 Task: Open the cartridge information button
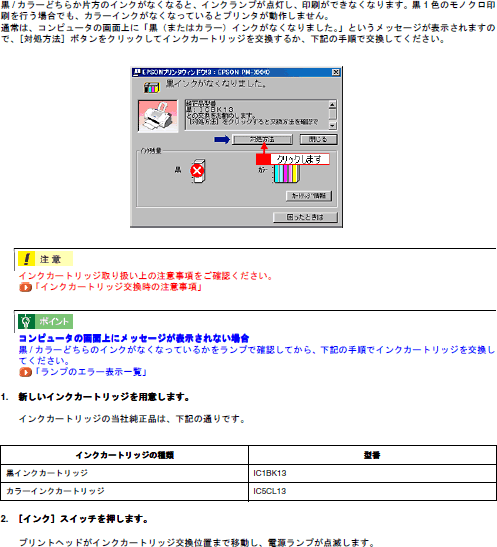[309, 196]
